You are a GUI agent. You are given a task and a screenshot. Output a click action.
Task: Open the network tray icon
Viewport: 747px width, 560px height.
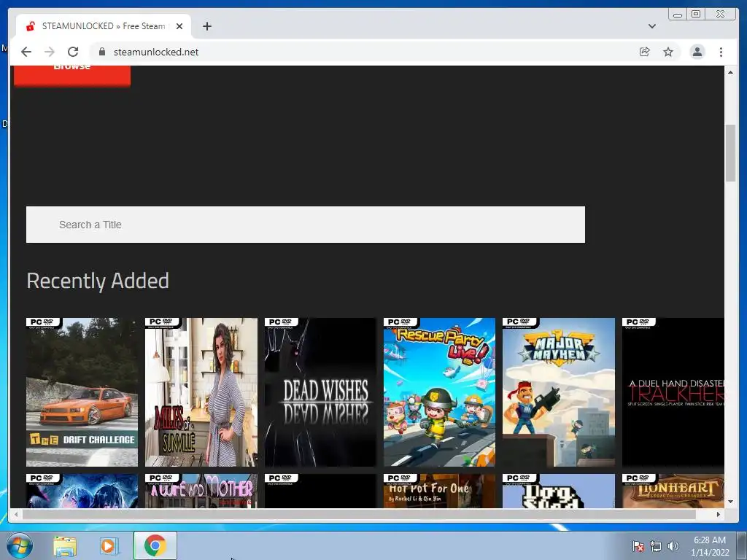[656, 546]
